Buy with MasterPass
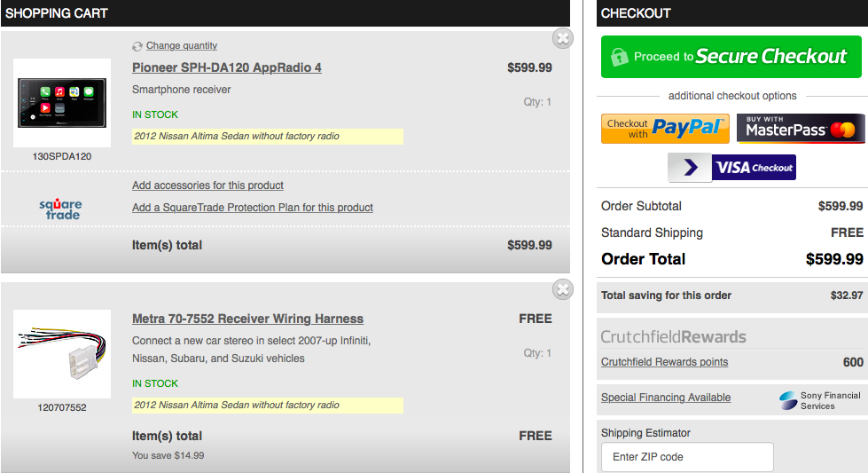 [x=801, y=129]
